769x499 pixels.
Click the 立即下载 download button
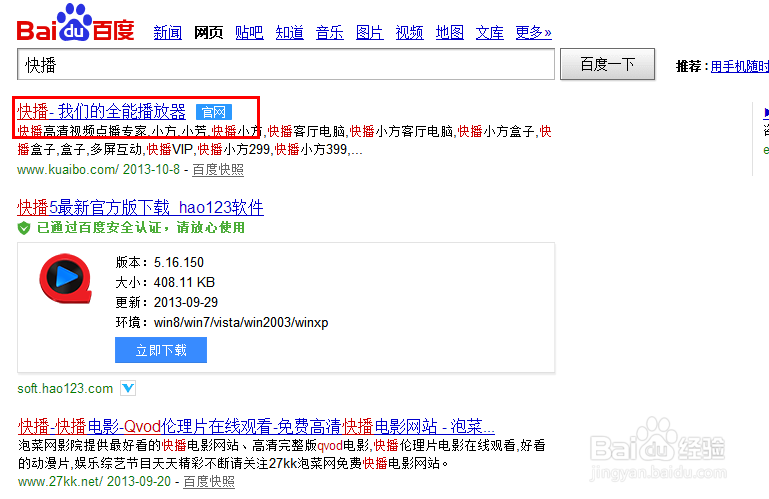(x=161, y=350)
